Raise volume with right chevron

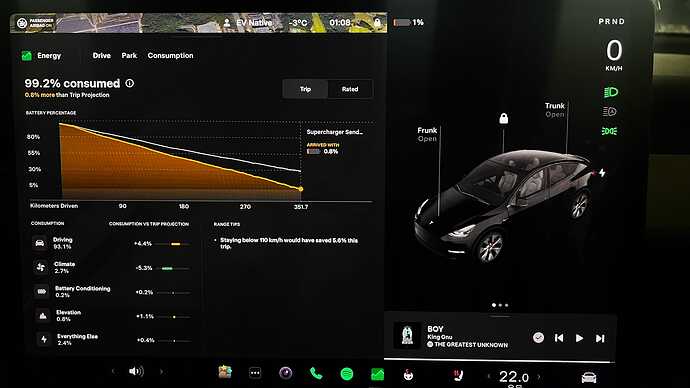(x=161, y=372)
